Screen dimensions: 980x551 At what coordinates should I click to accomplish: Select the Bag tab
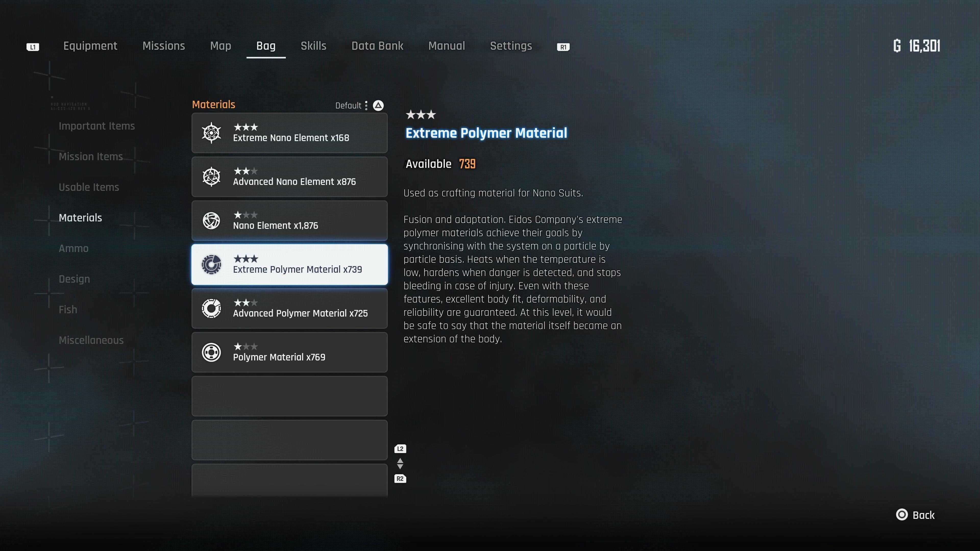[x=266, y=46]
